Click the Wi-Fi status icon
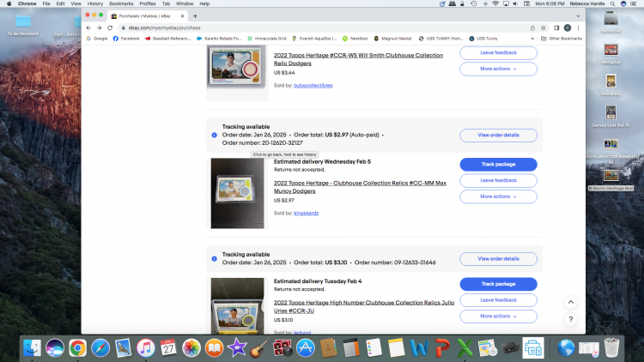 495,3
